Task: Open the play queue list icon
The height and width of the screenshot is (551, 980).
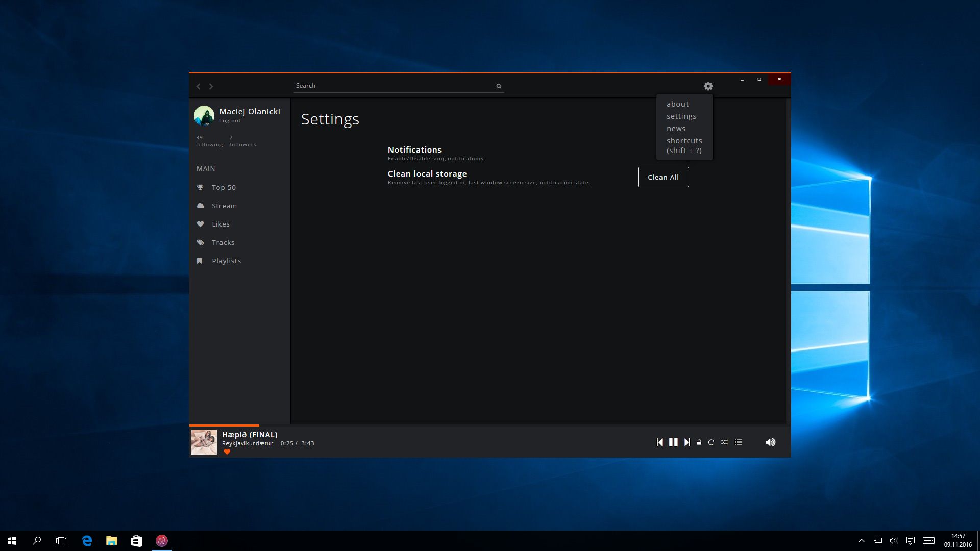Action: [738, 442]
